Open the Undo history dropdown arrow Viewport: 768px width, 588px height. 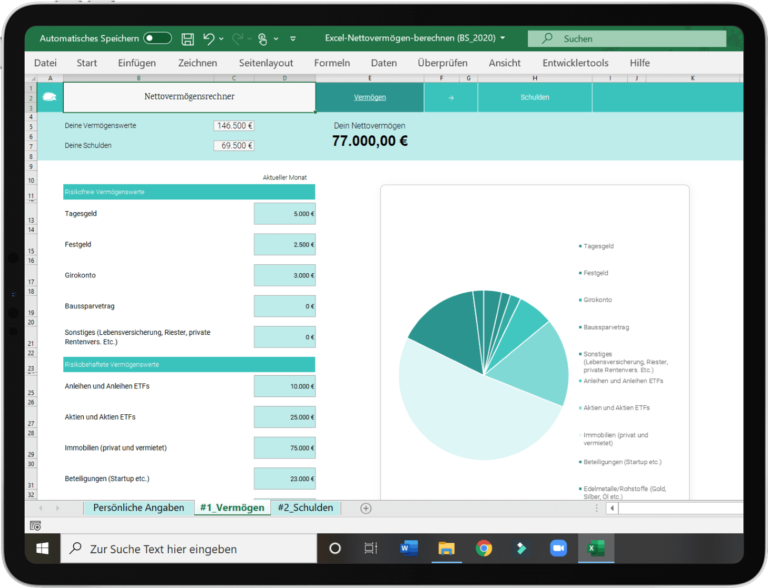221,39
